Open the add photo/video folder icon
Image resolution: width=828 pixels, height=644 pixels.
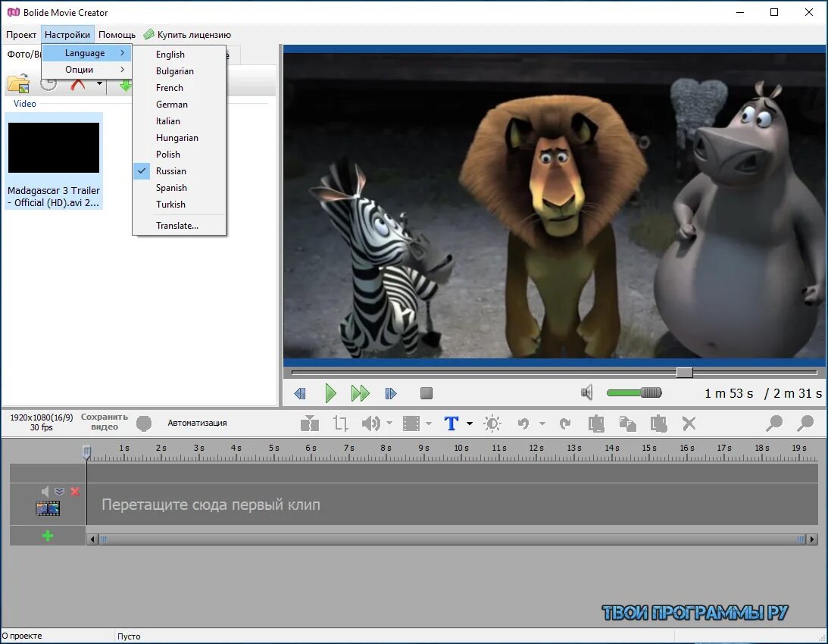tap(19, 84)
